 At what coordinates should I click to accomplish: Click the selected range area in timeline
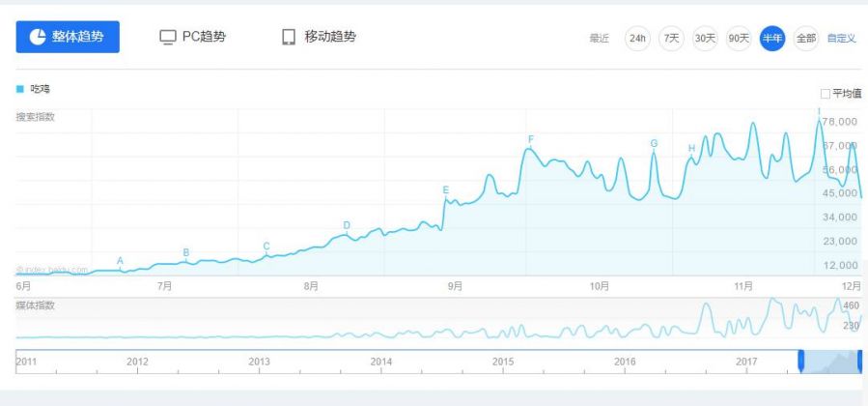tap(830, 362)
